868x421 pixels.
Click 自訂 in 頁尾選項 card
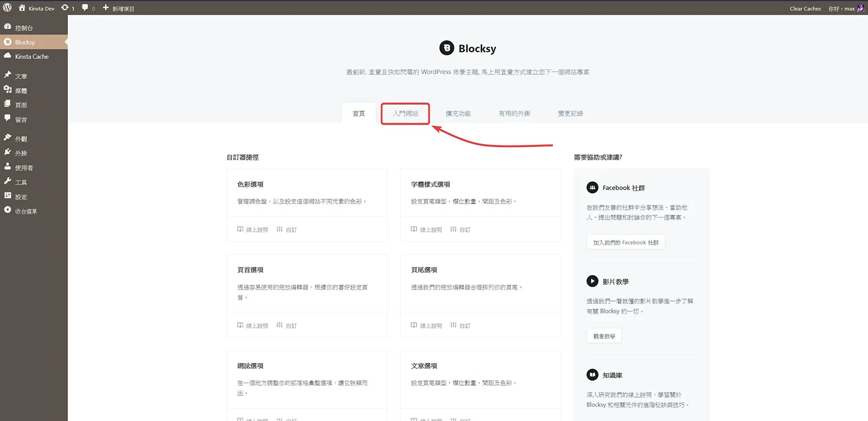[460, 326]
